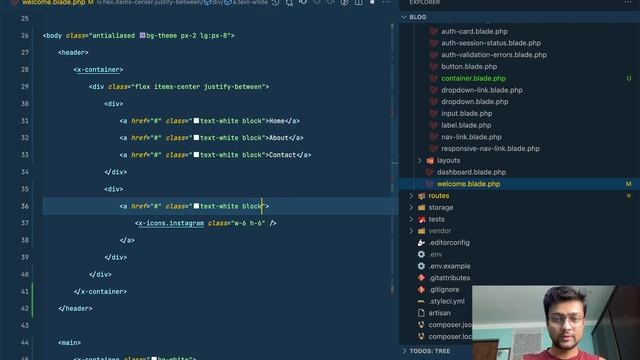Click the artisan file icon

click(422, 313)
